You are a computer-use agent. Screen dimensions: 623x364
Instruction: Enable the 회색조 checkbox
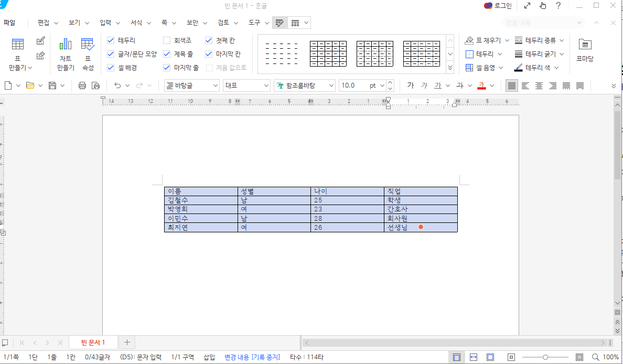[167, 40]
